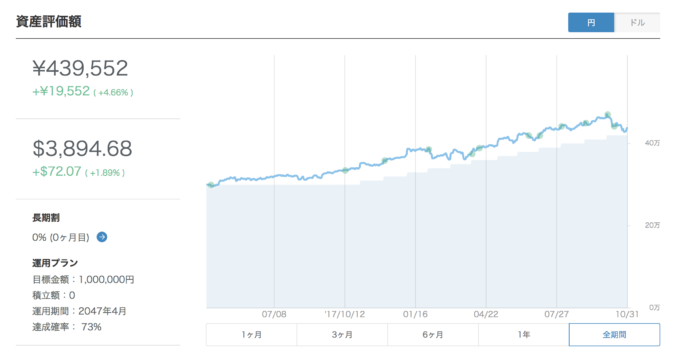Click the 目標金額 1,000,000円 plan line
Screen dimensions: 680x360
[x=83, y=279]
